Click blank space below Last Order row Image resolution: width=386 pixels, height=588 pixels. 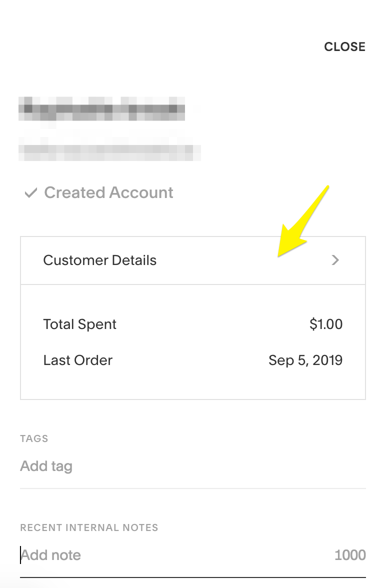point(192,385)
